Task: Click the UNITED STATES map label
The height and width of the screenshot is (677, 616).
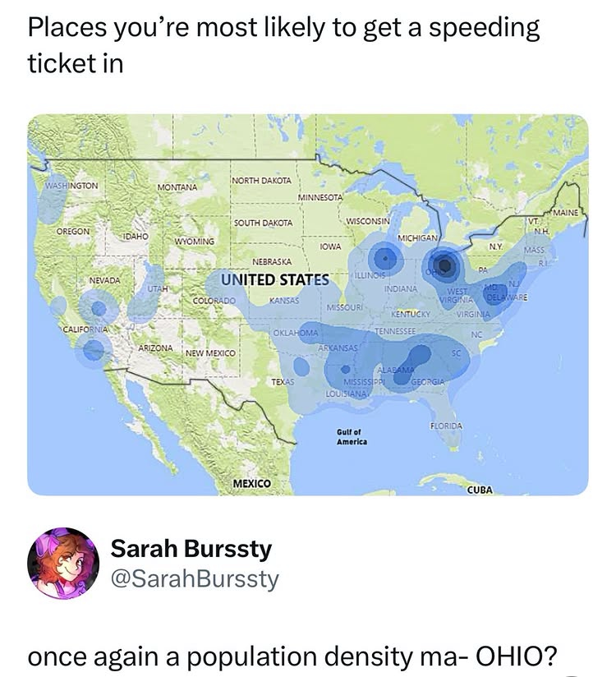Action: pyautogui.click(x=274, y=280)
